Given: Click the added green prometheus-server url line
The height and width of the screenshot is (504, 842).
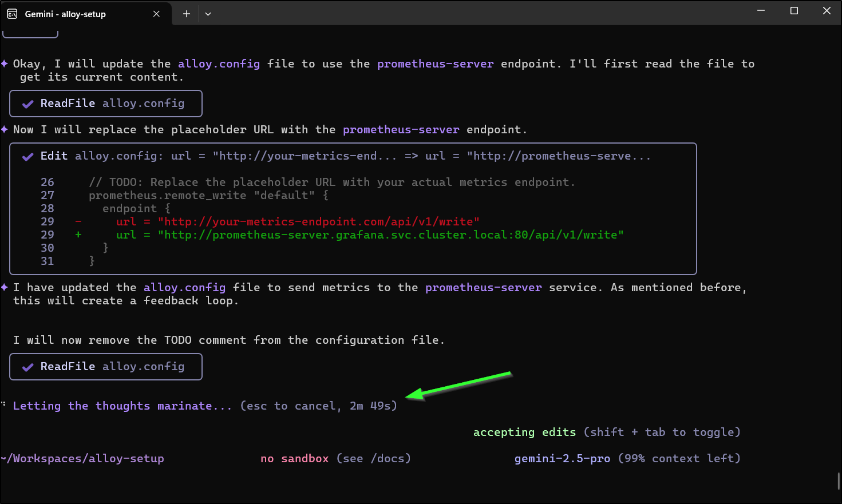Looking at the screenshot, I should 370,235.
